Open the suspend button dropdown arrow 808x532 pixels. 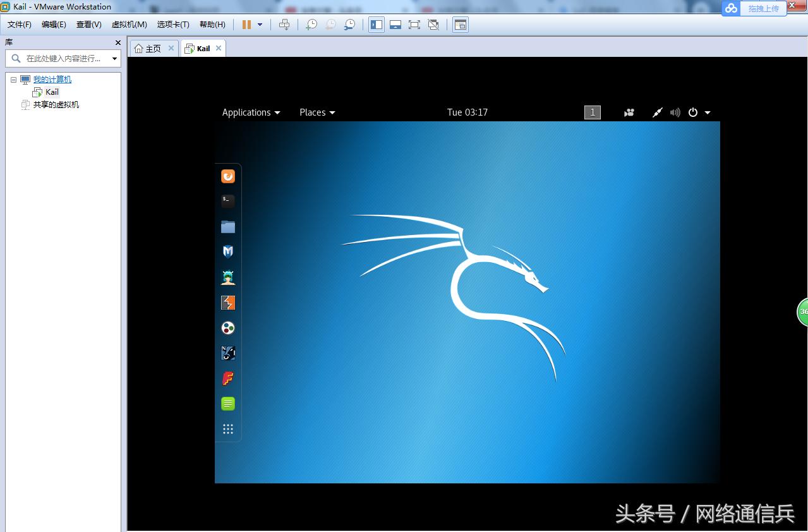pos(258,25)
